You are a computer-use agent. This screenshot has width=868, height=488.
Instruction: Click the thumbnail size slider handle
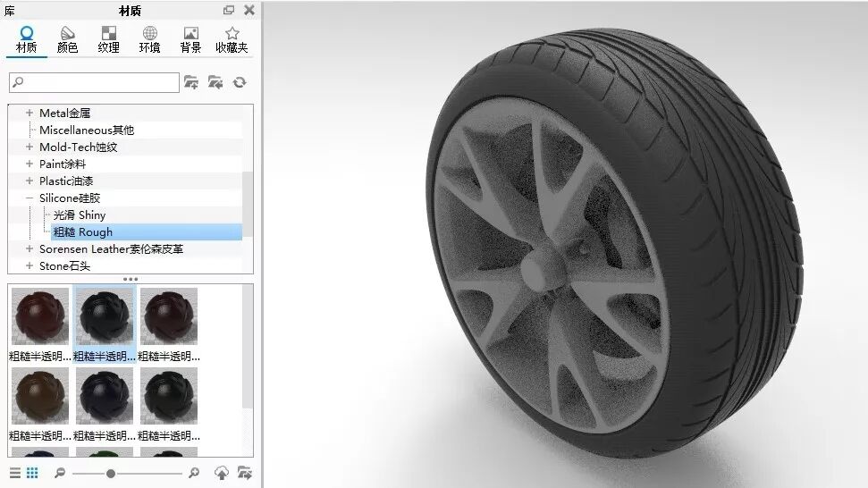[111, 474]
